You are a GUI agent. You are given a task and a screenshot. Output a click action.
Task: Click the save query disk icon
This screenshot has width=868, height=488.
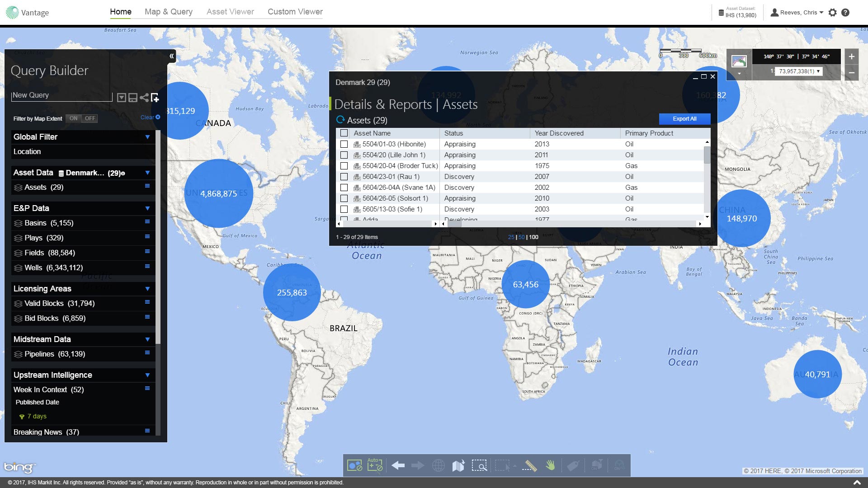click(x=132, y=98)
